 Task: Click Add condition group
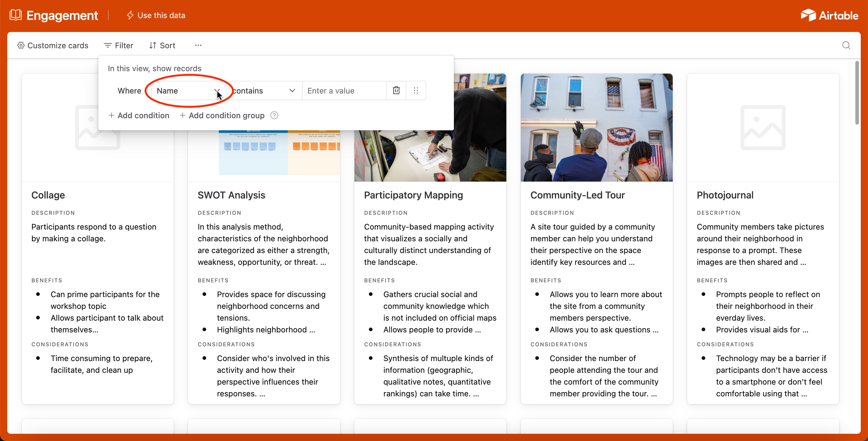pyautogui.click(x=222, y=115)
